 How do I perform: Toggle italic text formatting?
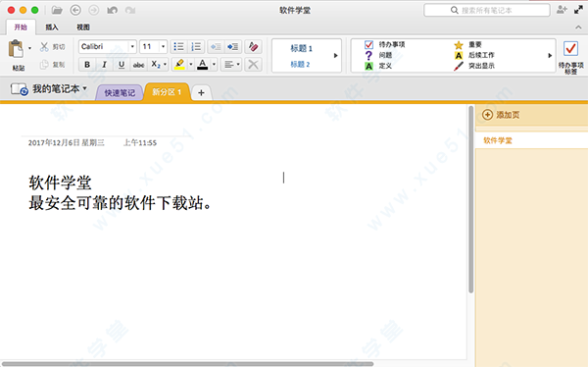(104, 65)
